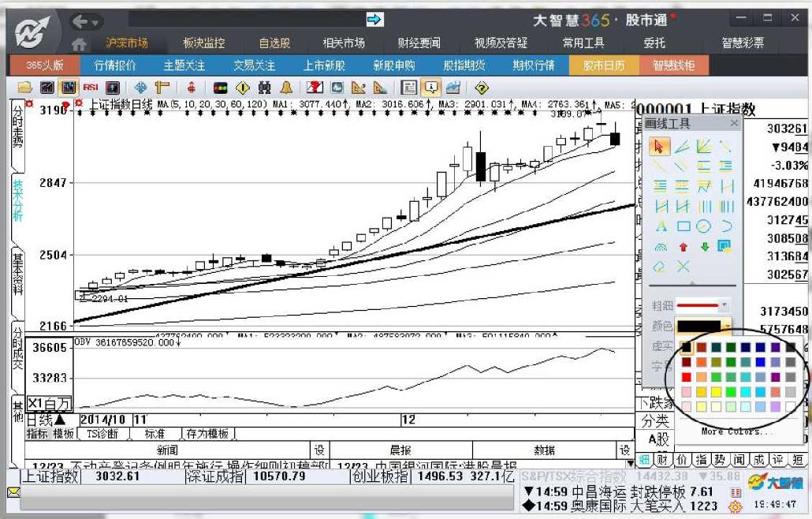Switch to the 股市日历 tab
The height and width of the screenshot is (519, 812).
click(x=604, y=65)
